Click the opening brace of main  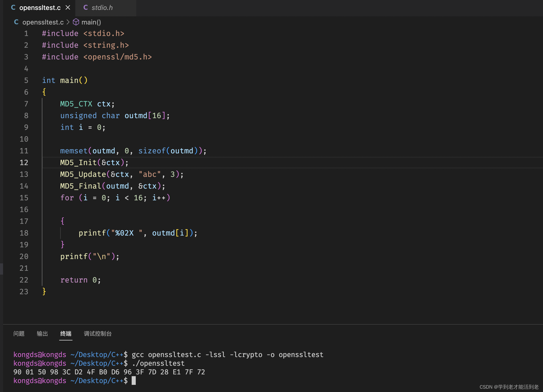[x=44, y=92]
